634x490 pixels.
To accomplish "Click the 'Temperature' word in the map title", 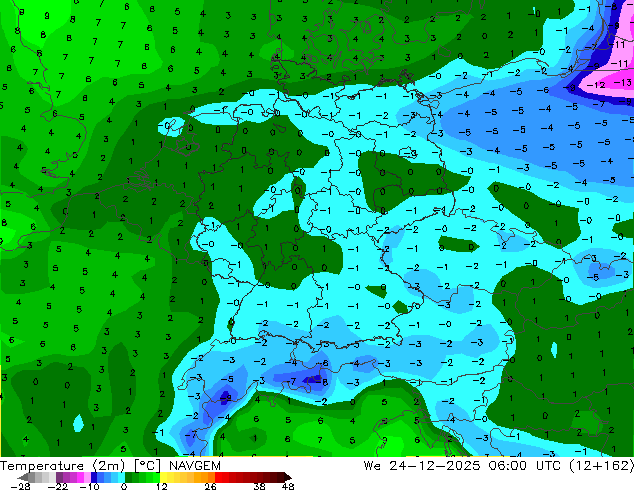I will 42,466.
